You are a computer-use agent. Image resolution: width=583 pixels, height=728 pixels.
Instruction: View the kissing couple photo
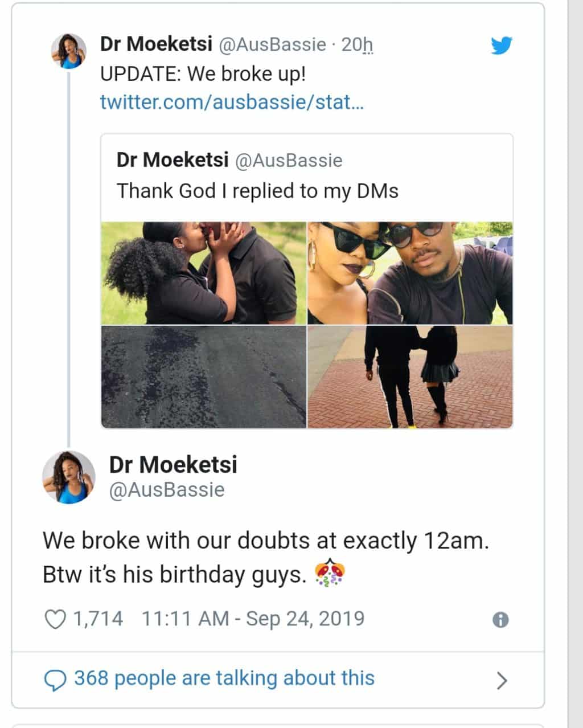pos(204,273)
